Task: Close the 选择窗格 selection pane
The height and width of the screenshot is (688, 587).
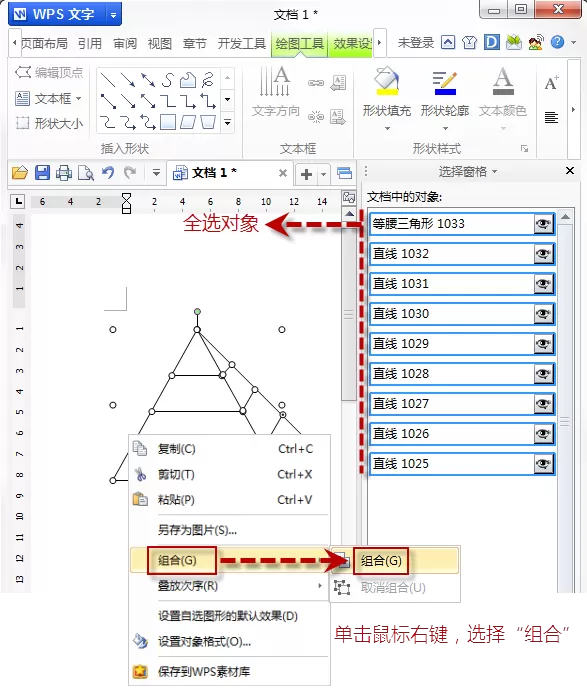Action: tap(570, 171)
